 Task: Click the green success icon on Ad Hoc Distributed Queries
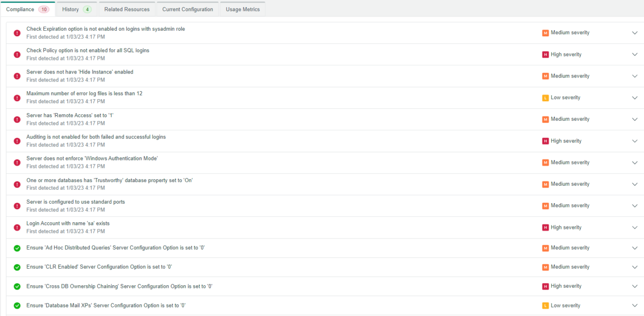(17, 248)
